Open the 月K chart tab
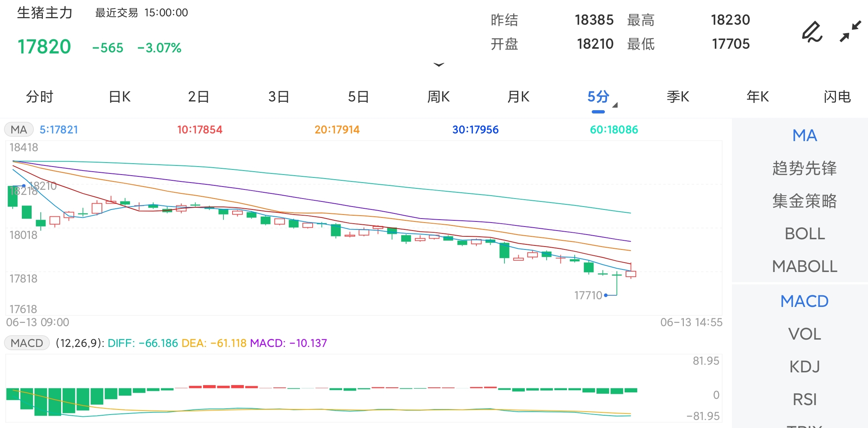 pyautogui.click(x=519, y=97)
